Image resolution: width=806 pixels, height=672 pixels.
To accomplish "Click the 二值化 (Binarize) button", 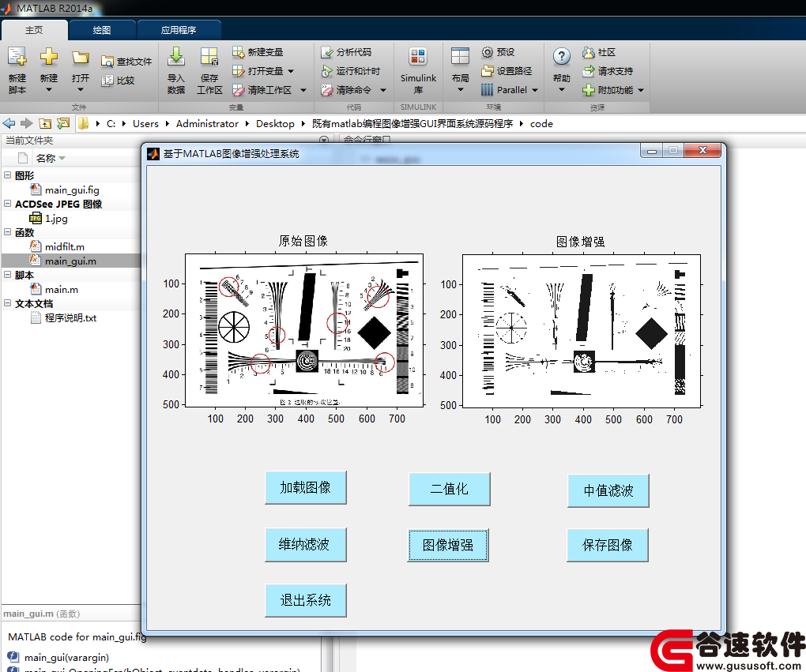I will (x=450, y=489).
